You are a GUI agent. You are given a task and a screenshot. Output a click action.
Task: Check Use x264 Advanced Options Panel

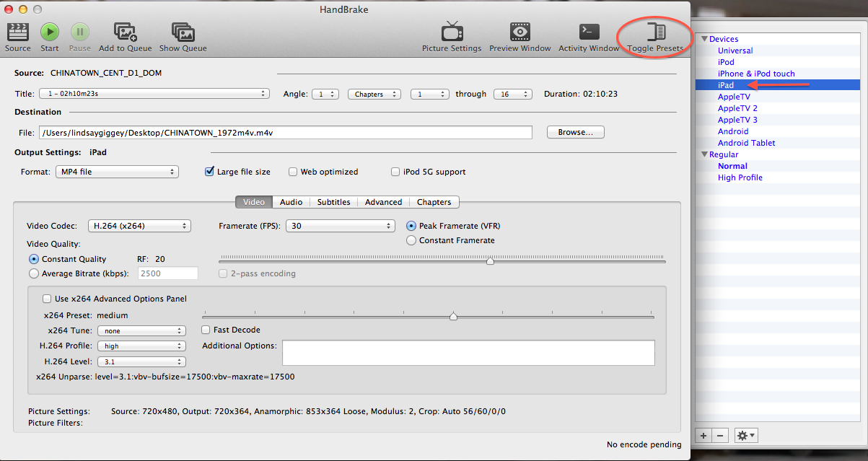click(47, 299)
